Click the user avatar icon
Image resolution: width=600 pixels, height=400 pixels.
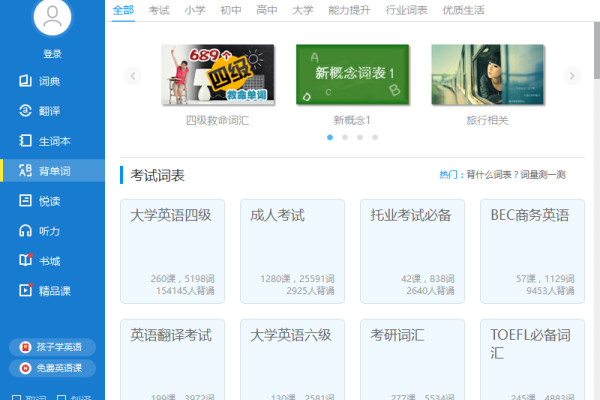click(x=52, y=16)
